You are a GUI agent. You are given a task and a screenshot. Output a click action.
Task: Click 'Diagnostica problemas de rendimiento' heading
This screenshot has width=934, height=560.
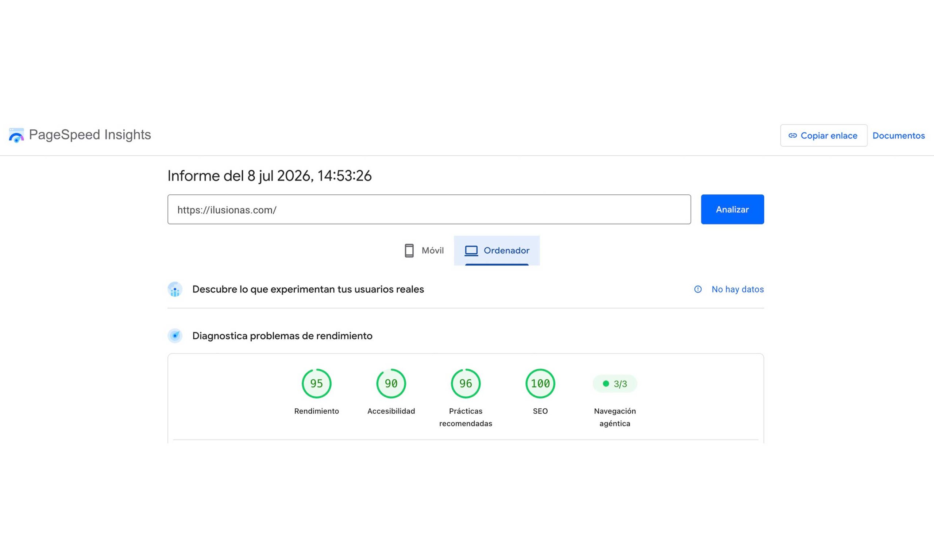(x=282, y=336)
